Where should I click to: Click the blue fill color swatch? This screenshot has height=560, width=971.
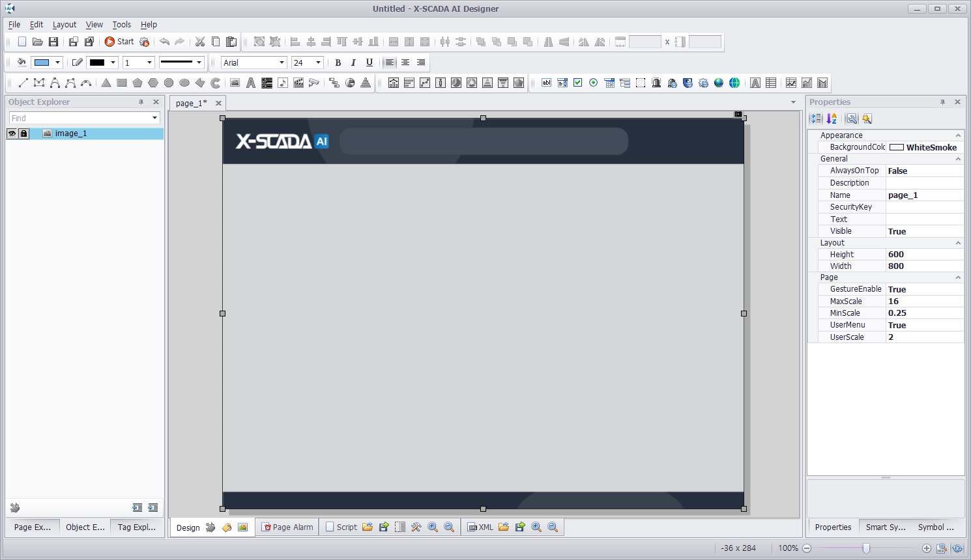[x=42, y=63]
